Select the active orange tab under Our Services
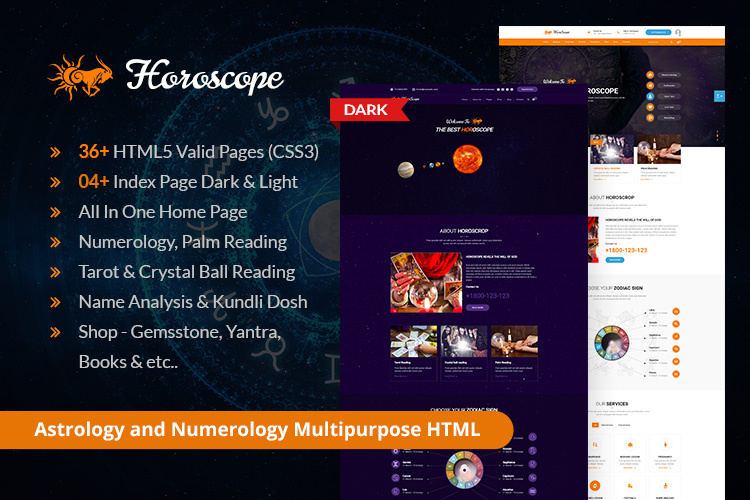 tap(595, 424)
